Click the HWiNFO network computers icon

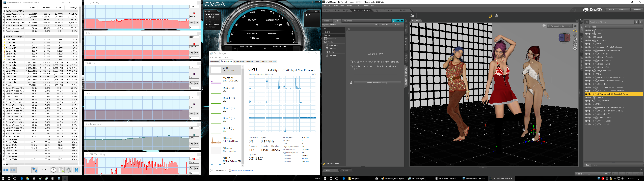[x=35, y=170]
